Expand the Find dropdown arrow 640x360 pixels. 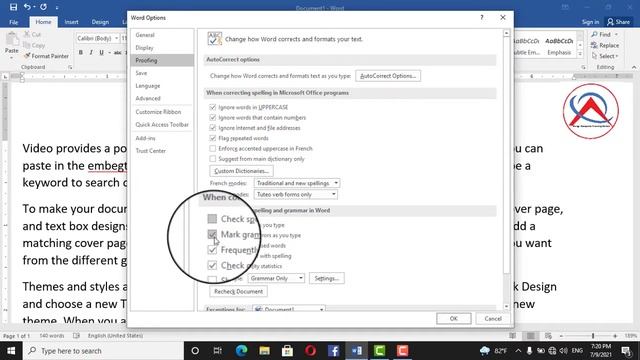coord(616,35)
